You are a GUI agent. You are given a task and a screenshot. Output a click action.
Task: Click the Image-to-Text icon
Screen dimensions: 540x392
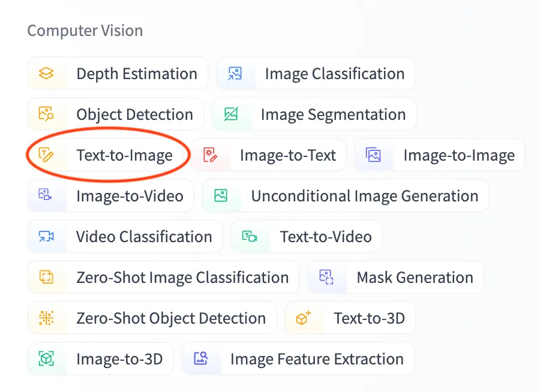(209, 155)
